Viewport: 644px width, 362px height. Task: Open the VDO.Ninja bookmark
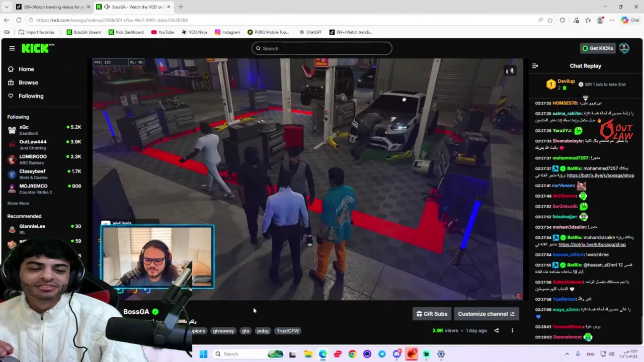pos(194,32)
